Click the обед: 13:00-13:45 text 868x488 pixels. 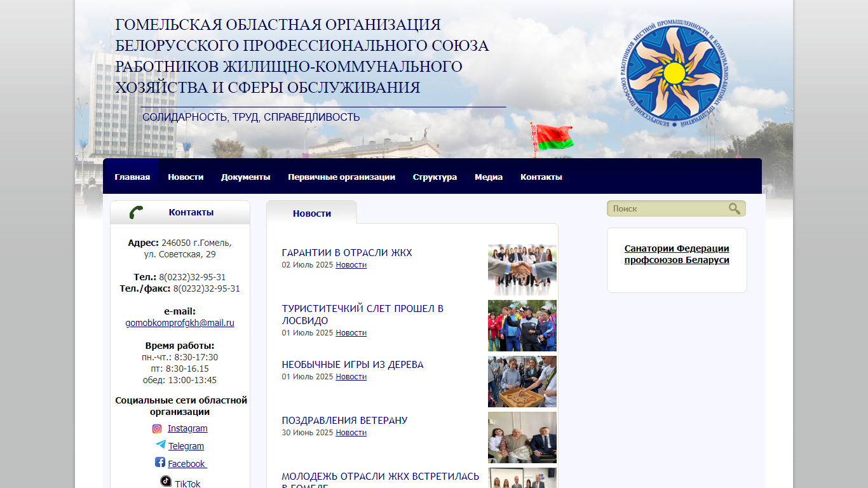click(x=180, y=380)
